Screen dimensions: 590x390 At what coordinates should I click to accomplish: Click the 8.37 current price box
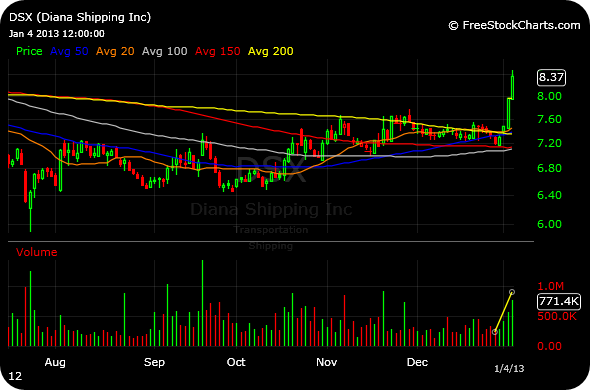click(x=551, y=78)
